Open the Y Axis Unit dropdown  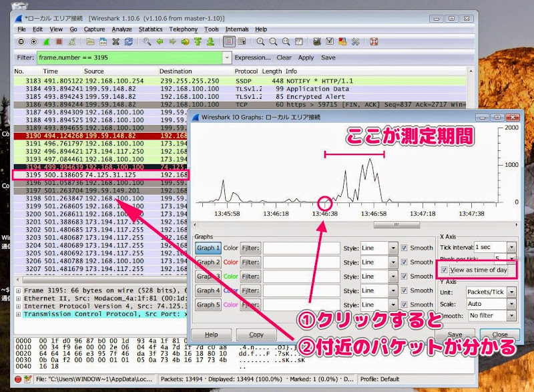pyautogui.click(x=511, y=292)
